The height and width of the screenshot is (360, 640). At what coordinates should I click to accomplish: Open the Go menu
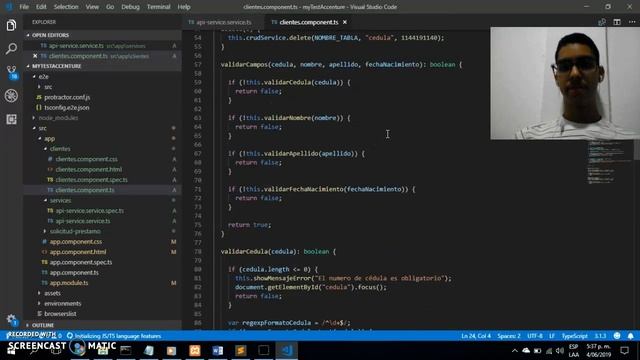(110, 7)
